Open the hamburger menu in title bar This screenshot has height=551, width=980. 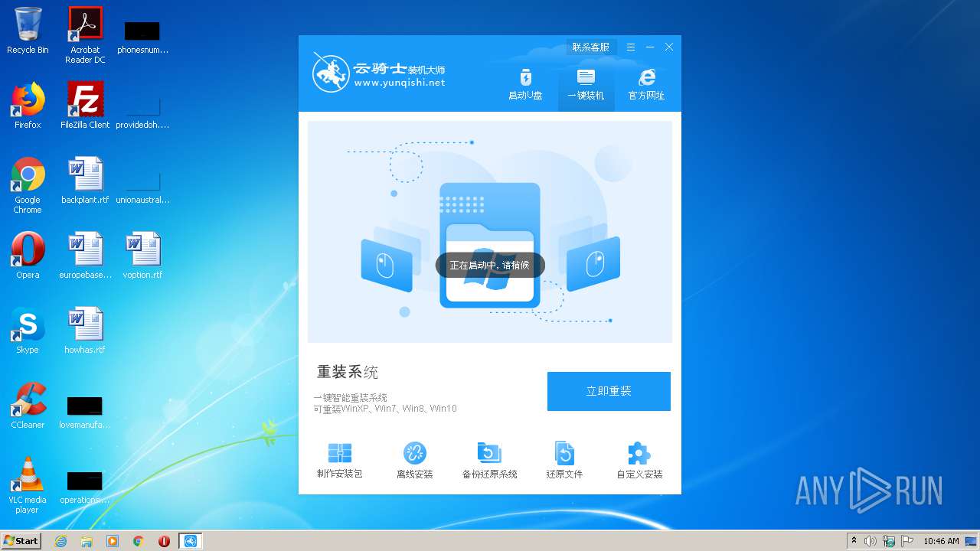(x=631, y=47)
